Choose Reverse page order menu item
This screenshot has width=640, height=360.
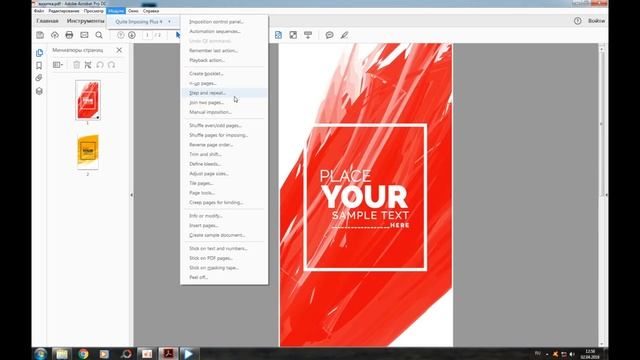[224, 145]
